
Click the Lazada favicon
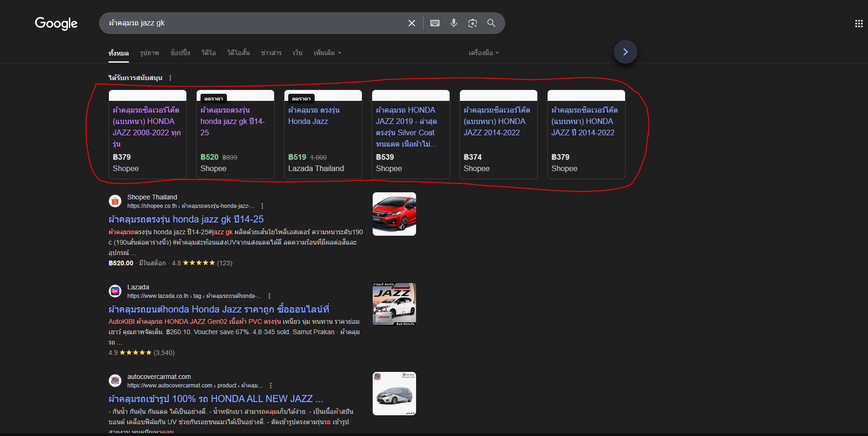pos(115,291)
